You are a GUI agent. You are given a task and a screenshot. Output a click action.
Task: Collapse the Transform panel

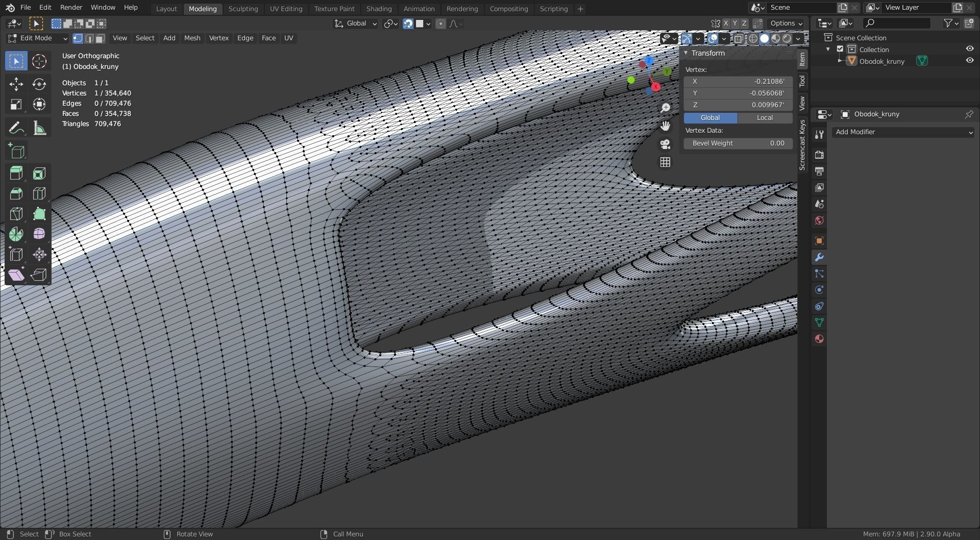(x=687, y=53)
